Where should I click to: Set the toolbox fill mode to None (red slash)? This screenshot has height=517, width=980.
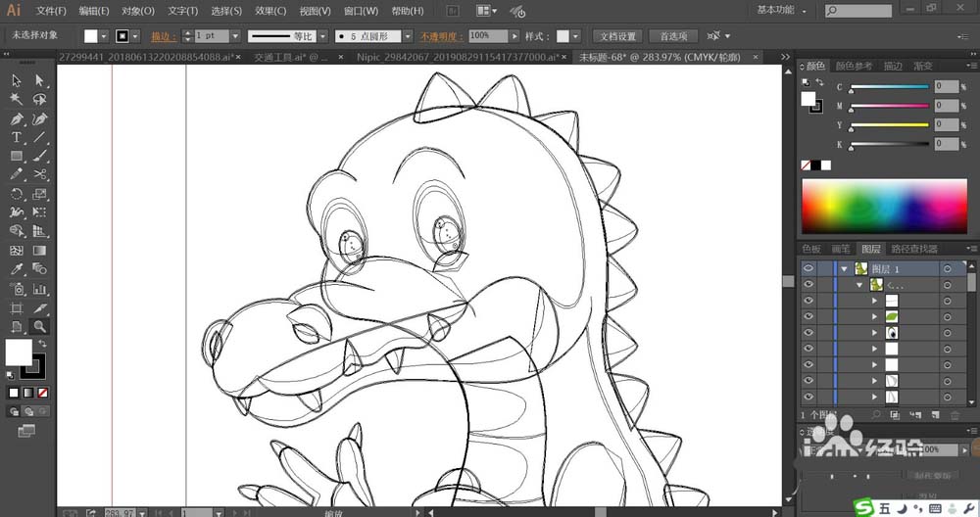(x=42, y=393)
